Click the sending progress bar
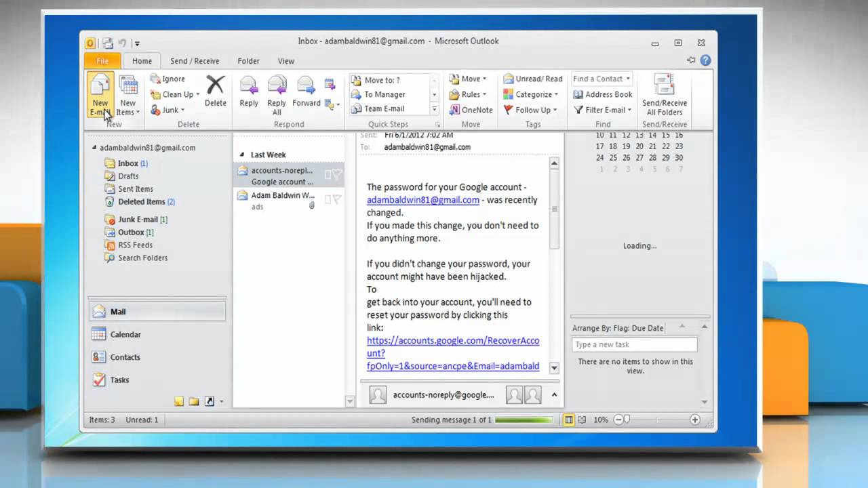The image size is (868, 488). [524, 420]
